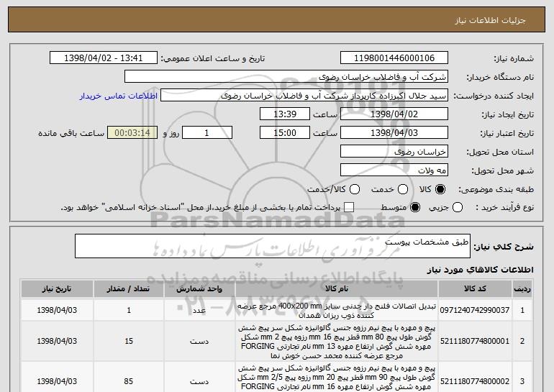Click the کد کالا column header
The height and width of the screenshot is (392, 554).
pos(475,289)
